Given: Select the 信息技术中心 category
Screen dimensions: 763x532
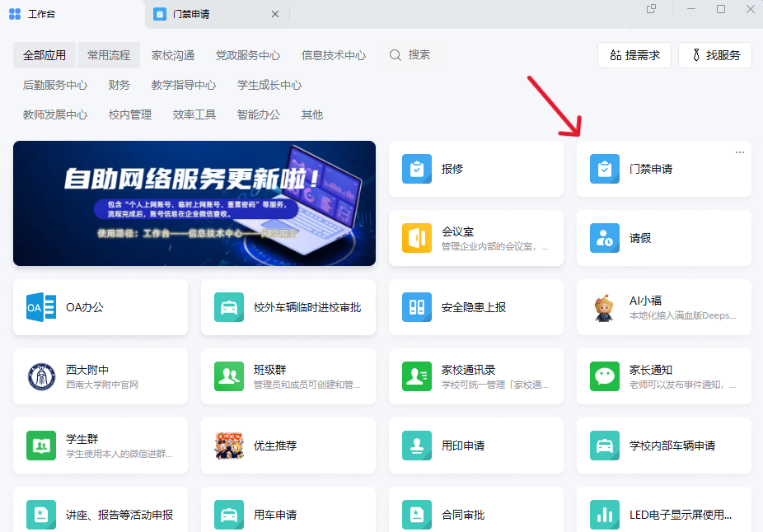Looking at the screenshot, I should coord(334,55).
